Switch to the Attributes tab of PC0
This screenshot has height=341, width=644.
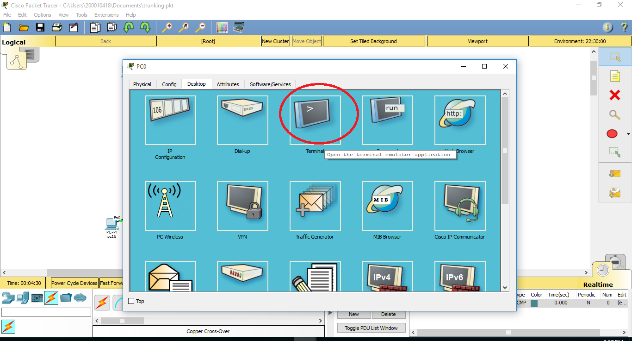(x=228, y=84)
